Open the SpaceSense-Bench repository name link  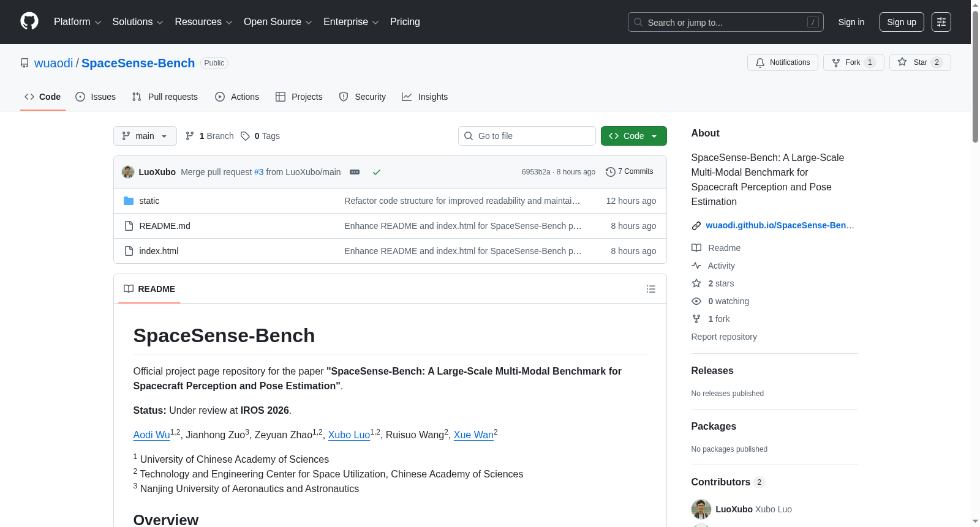pyautogui.click(x=138, y=63)
